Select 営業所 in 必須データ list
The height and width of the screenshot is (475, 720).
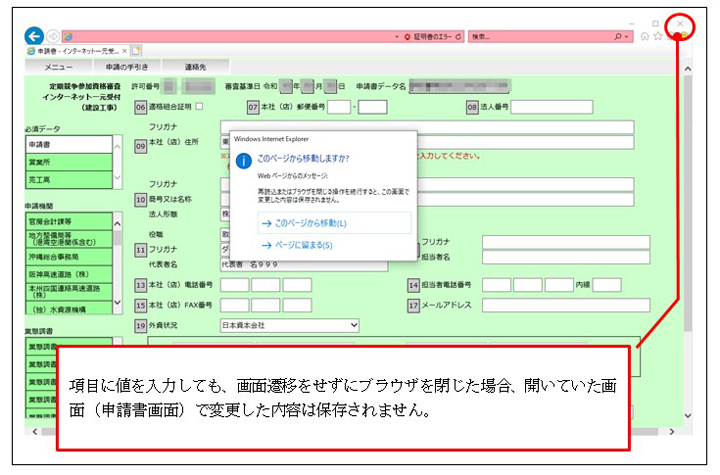pos(58,162)
